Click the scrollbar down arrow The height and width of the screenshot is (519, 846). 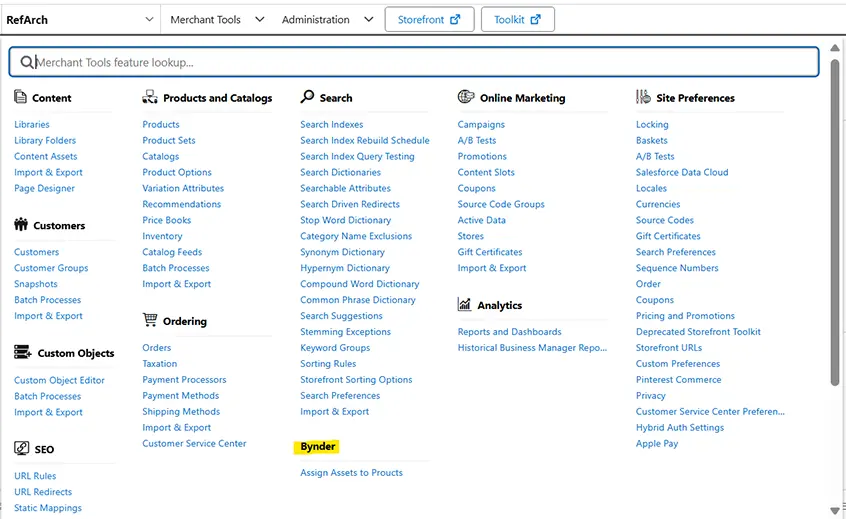click(x=835, y=510)
